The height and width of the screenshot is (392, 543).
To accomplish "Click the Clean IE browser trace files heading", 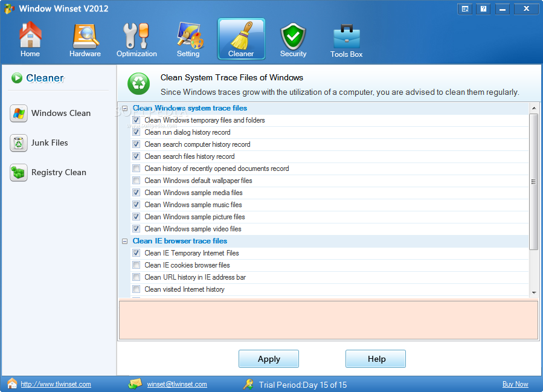I will (180, 241).
